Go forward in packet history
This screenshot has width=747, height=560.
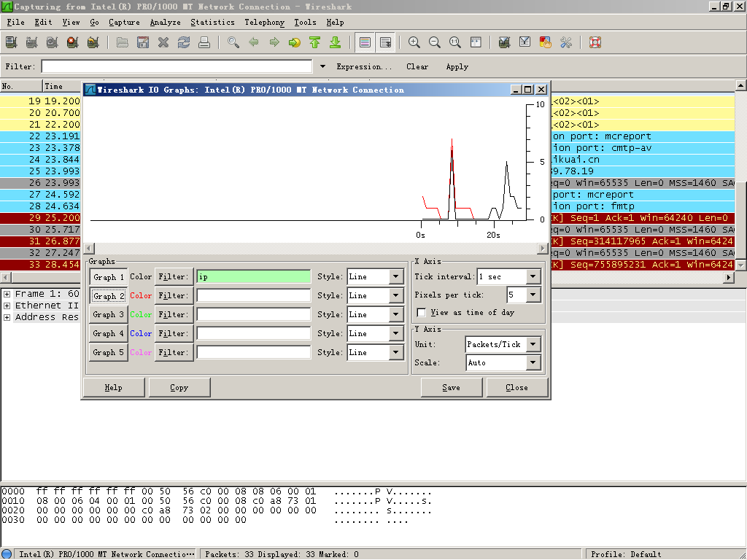[x=274, y=42]
